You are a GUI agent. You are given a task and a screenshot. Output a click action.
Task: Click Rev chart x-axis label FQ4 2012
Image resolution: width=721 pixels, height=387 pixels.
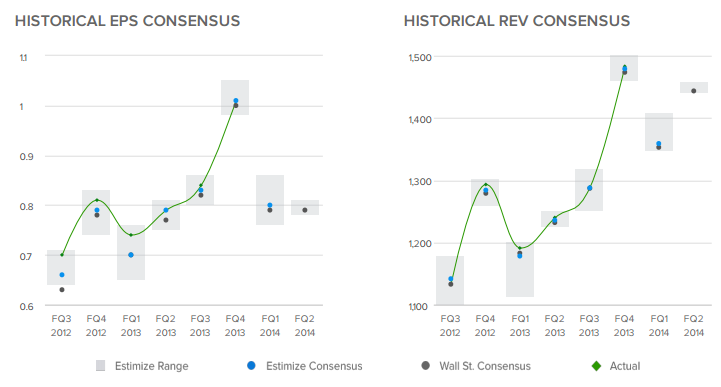point(485,325)
